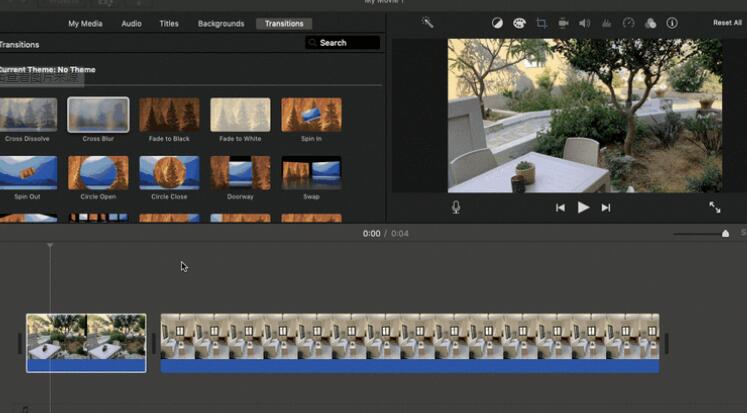Screen dimensions: 747x413
Task: Click the viewer preview image
Action: 585,115
